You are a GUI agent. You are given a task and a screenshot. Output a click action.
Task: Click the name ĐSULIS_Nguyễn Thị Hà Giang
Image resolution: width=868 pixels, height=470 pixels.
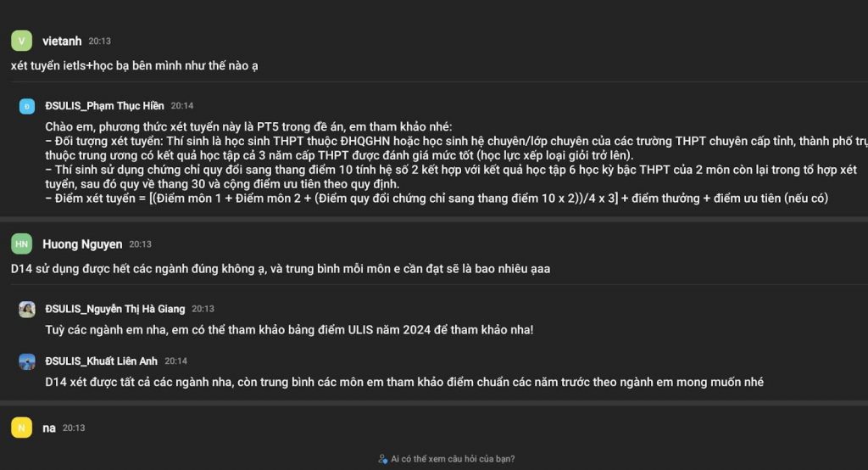[x=115, y=309]
